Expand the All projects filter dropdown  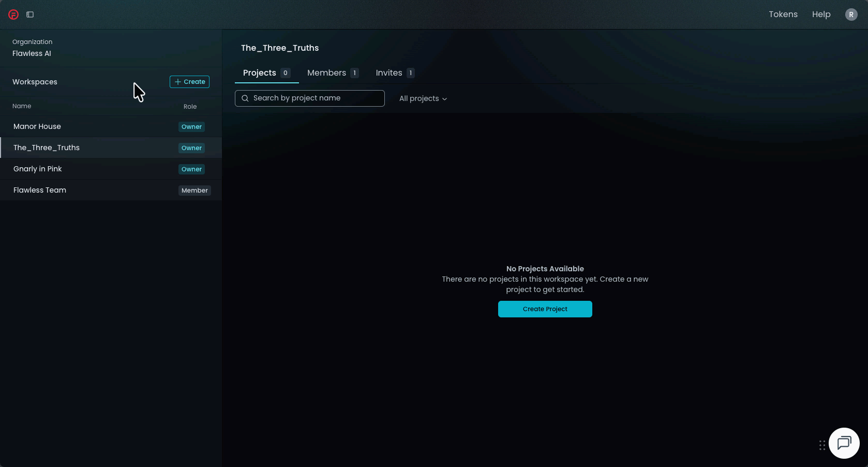(423, 98)
